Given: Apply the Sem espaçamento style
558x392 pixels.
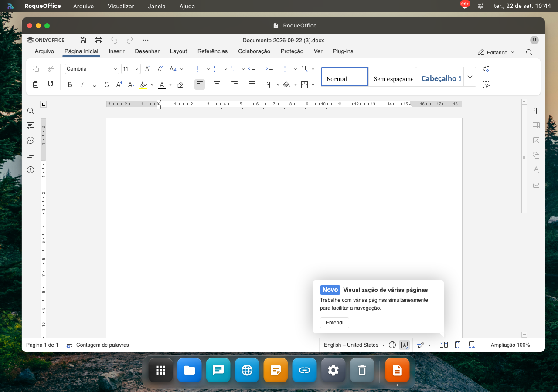Looking at the screenshot, I should pyautogui.click(x=392, y=77).
